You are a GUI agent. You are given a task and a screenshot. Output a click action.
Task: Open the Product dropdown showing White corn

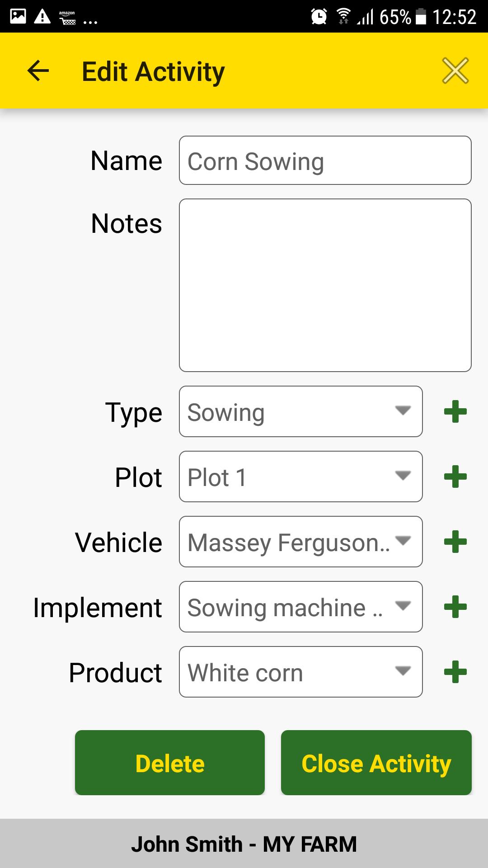point(301,672)
